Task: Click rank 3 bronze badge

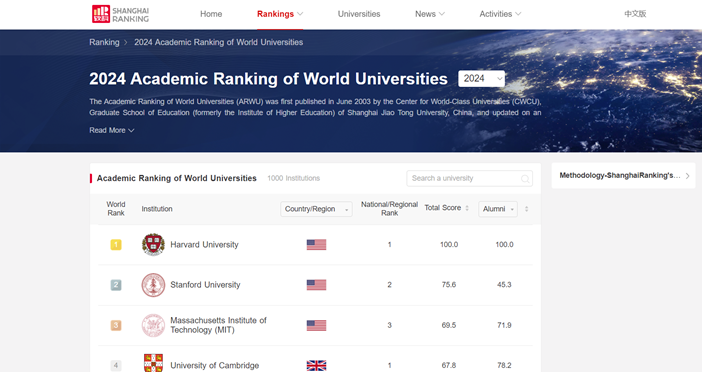Action: click(x=116, y=325)
